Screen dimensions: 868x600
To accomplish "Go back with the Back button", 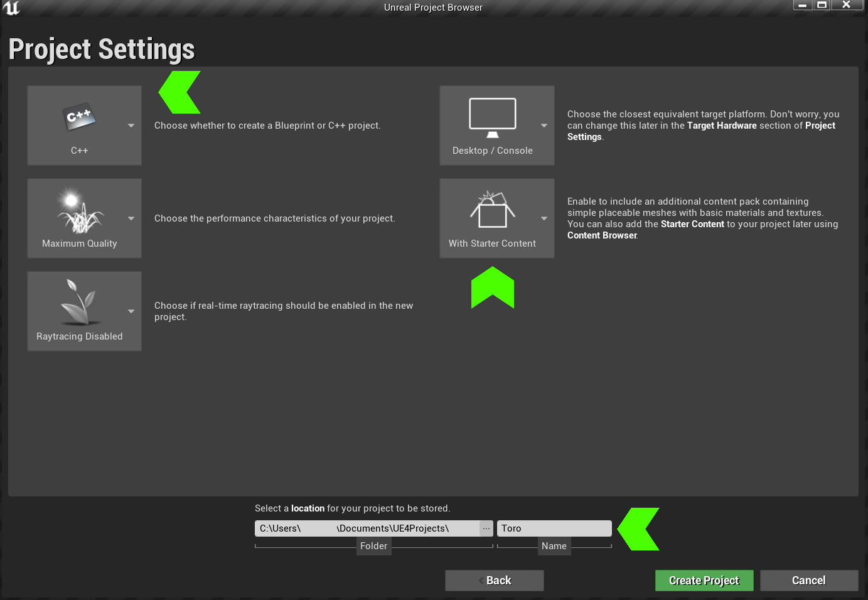I will (x=495, y=581).
